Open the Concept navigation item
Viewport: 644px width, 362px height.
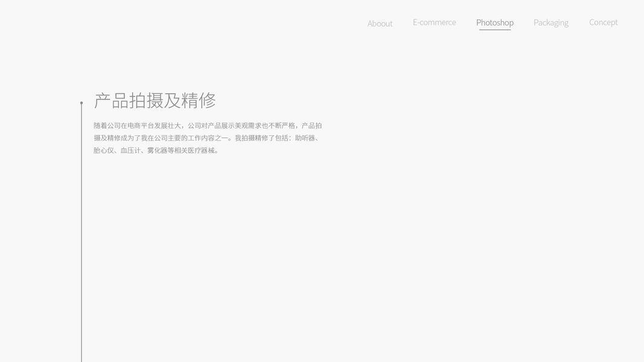[x=603, y=22]
